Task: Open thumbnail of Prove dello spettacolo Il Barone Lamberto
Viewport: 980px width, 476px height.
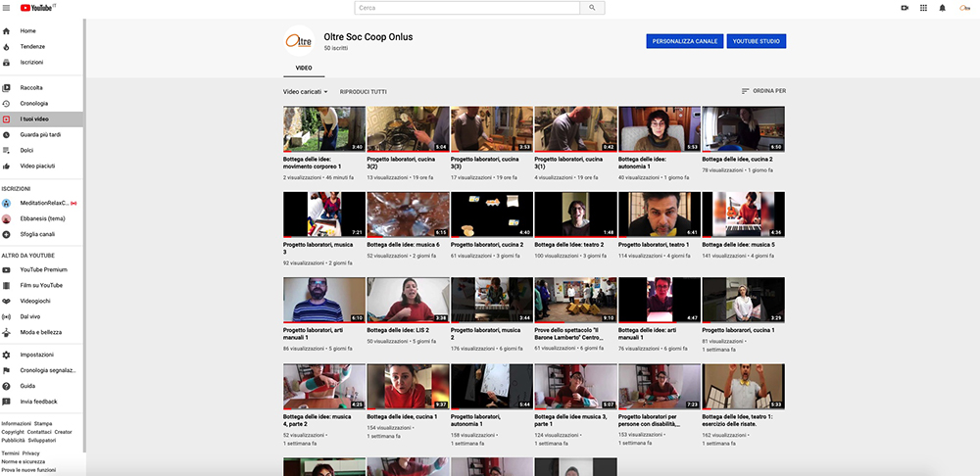Action: pyautogui.click(x=575, y=300)
